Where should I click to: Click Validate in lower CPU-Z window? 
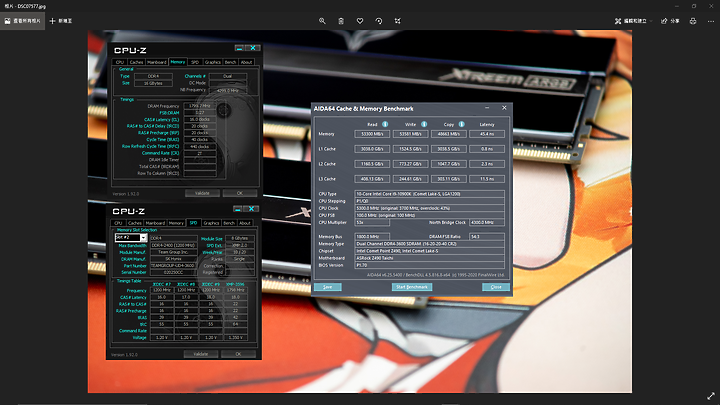tap(201, 354)
